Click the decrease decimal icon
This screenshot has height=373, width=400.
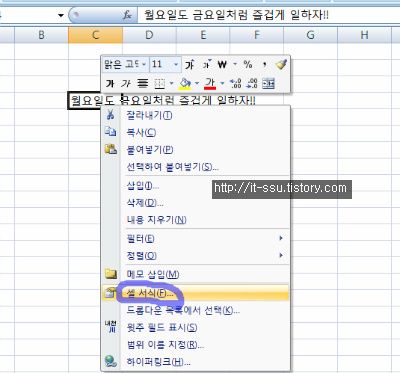pyautogui.click(x=252, y=83)
